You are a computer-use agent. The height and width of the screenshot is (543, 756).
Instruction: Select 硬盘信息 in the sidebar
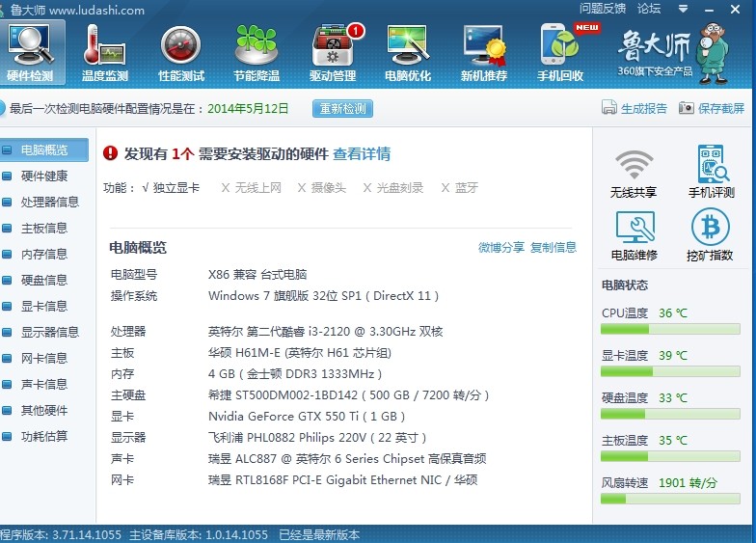pos(44,280)
